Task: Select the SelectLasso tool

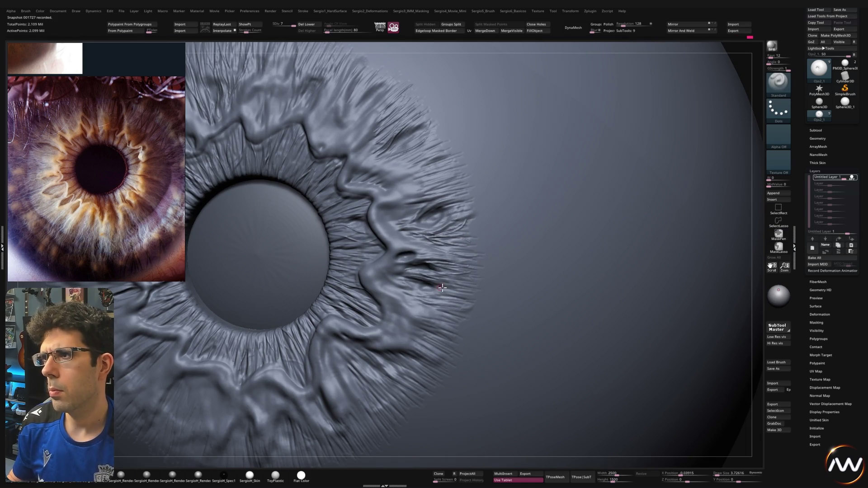Action: coord(778,221)
